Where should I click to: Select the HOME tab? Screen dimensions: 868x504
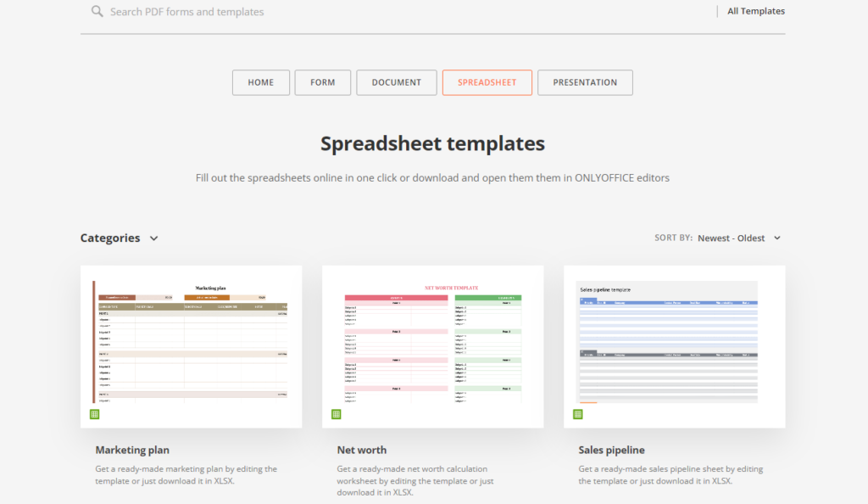[260, 82]
